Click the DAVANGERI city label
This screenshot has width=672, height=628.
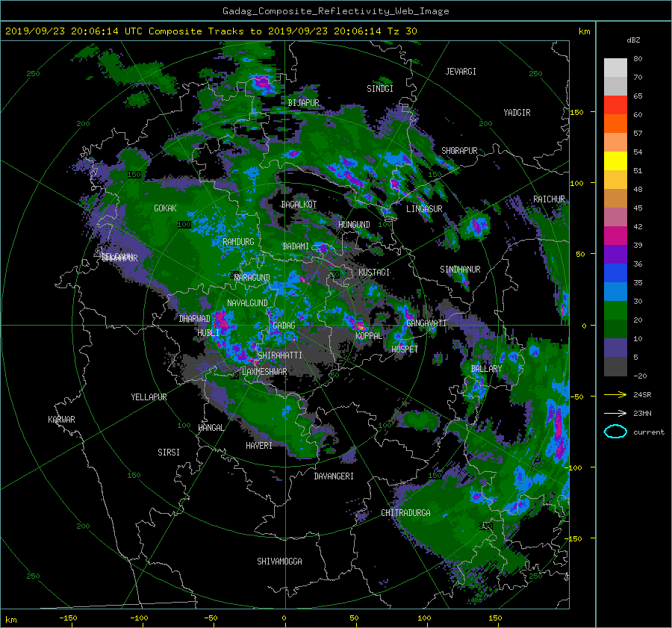pyautogui.click(x=334, y=476)
